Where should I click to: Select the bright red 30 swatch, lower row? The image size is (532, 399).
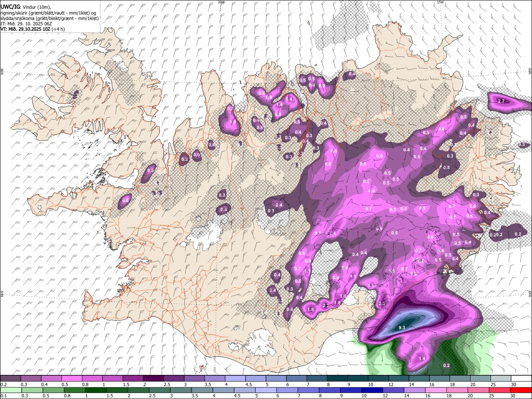[521, 390]
